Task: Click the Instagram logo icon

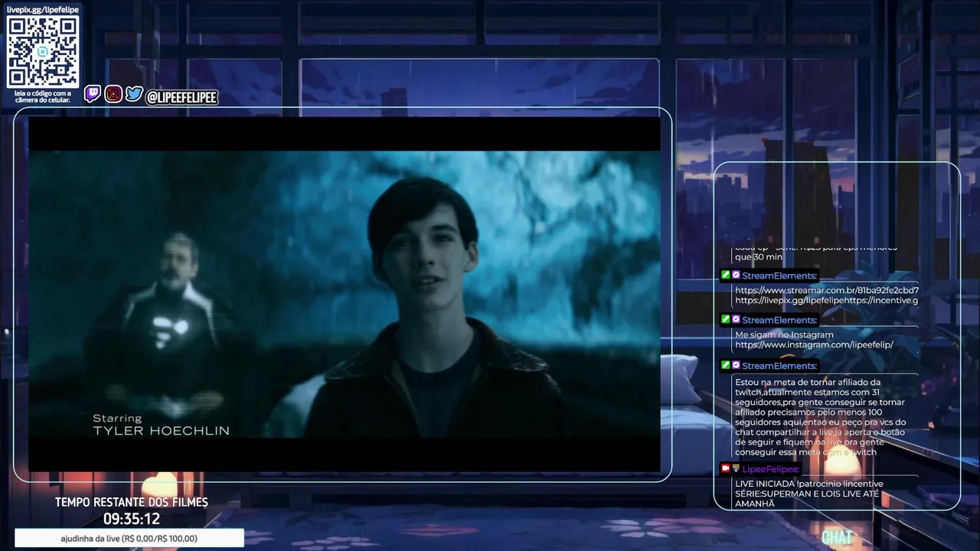Action: 113,94
